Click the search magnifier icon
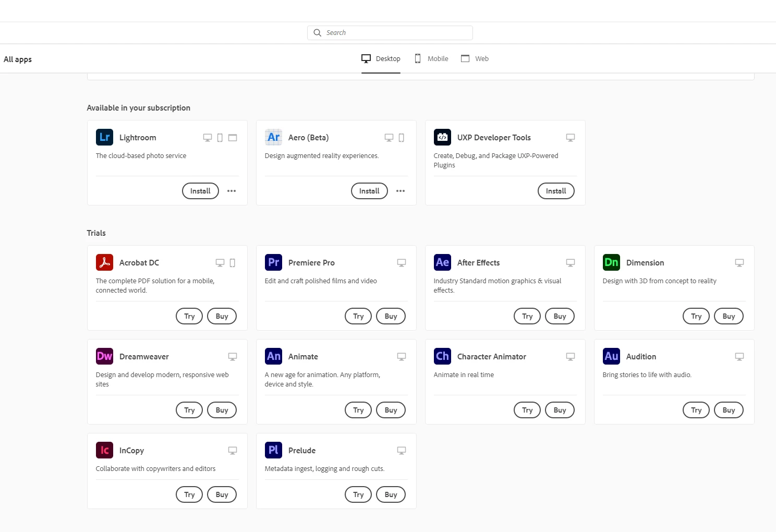Screen dimensions: 776x532 317,32
